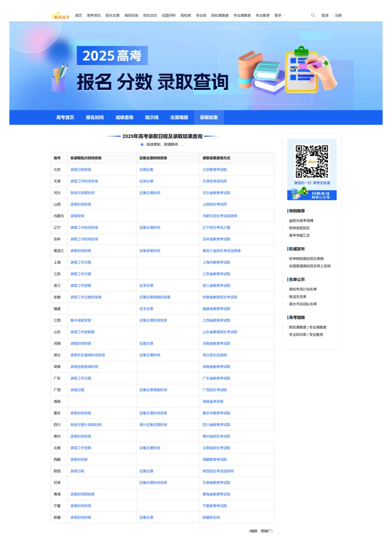Viewport: 392px width, 554px height.
Task: Open 湖北 录取状态查询时间安排 link
Action: [x=87, y=356]
